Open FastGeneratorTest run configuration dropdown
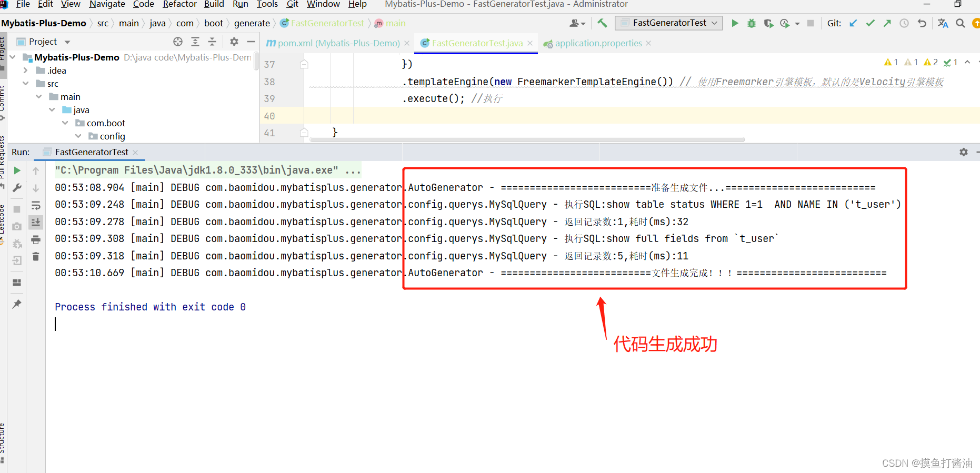This screenshot has height=473, width=980. pos(668,23)
